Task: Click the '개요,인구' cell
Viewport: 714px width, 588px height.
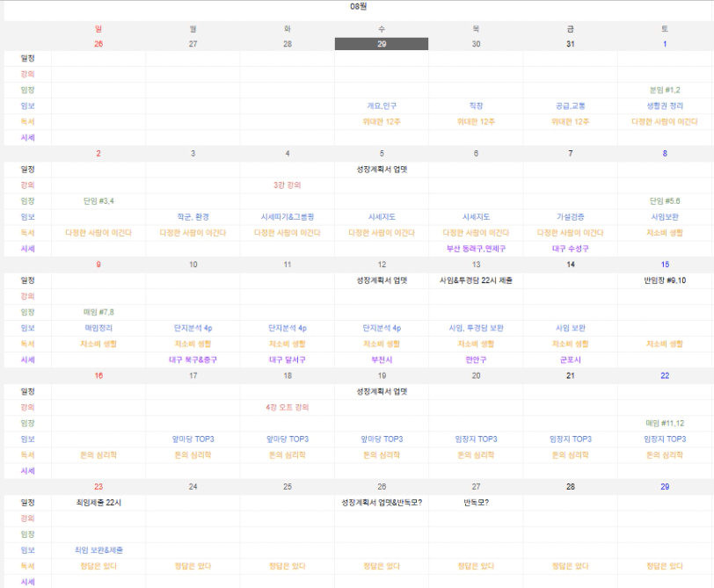Action: coord(382,106)
